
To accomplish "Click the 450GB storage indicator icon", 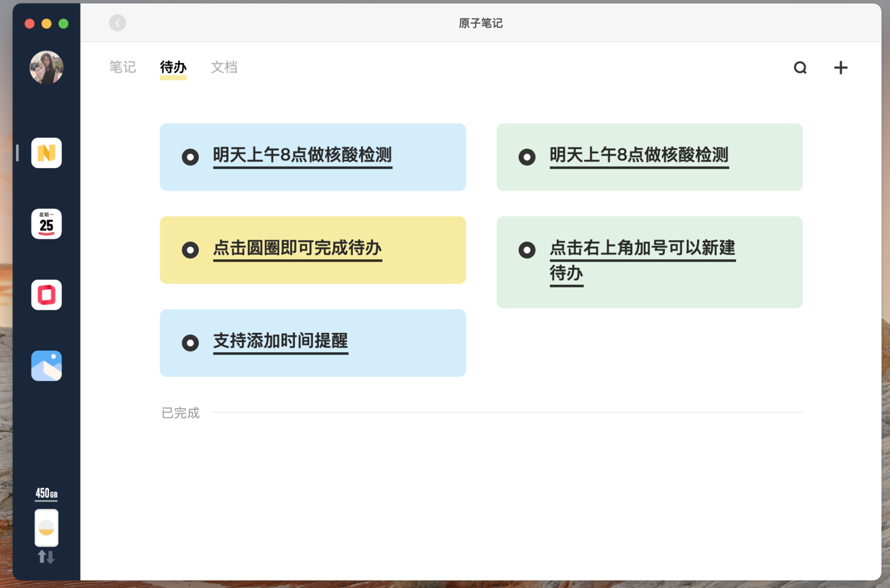I will 46,527.
